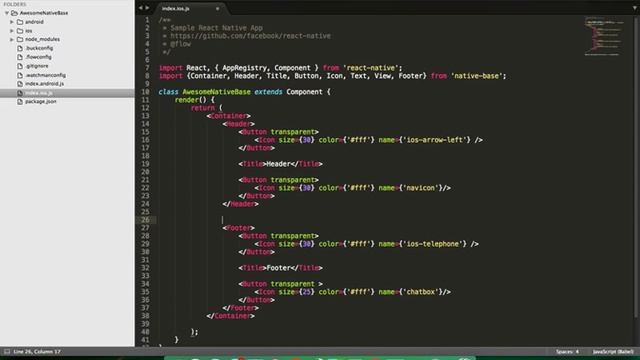Go to the next tab with right arrow
This screenshot has height=360, width=640.
[x=147, y=8]
